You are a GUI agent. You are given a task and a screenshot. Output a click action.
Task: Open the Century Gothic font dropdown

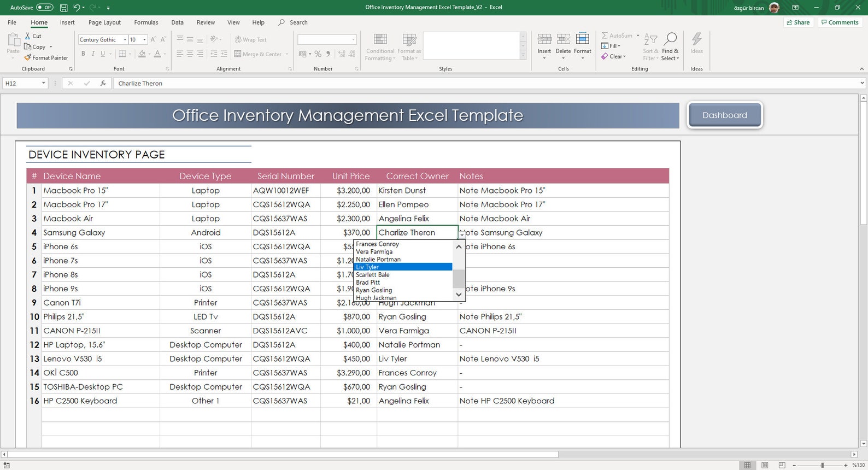(x=125, y=39)
